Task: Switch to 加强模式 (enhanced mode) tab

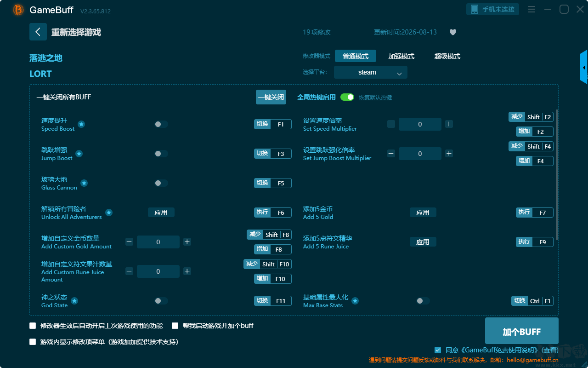Action: click(x=401, y=56)
